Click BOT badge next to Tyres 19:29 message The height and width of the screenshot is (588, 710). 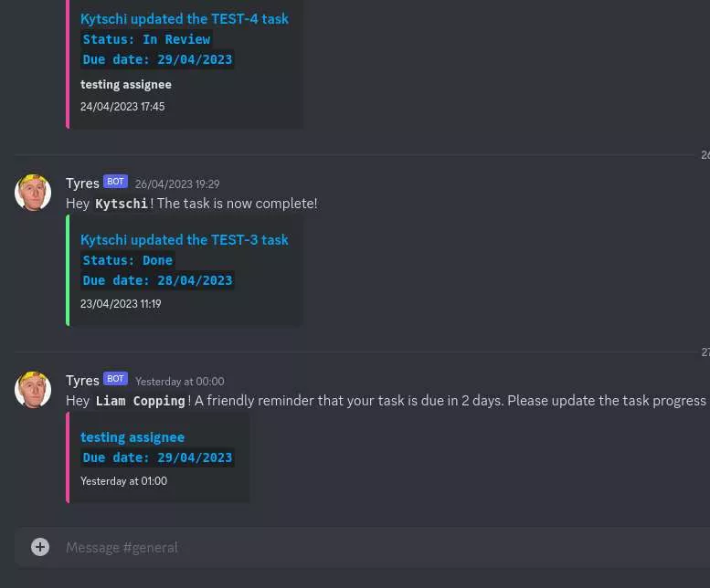[x=115, y=182]
